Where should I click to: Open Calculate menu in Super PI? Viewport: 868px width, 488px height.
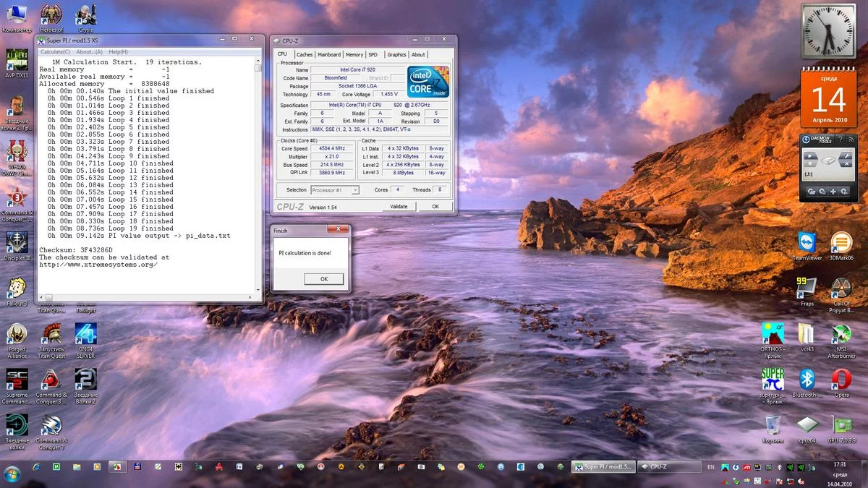pyautogui.click(x=55, y=52)
